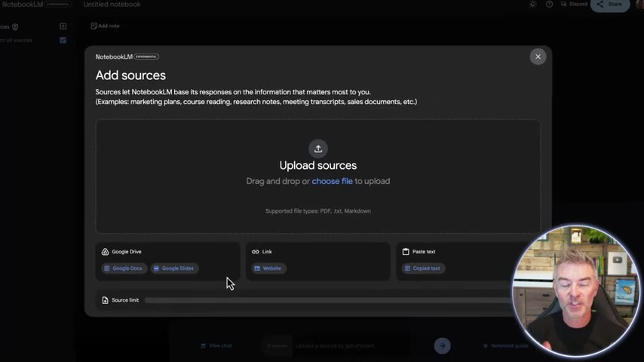Choose the Copied text paste option
The height and width of the screenshot is (362, 644).
(x=423, y=268)
